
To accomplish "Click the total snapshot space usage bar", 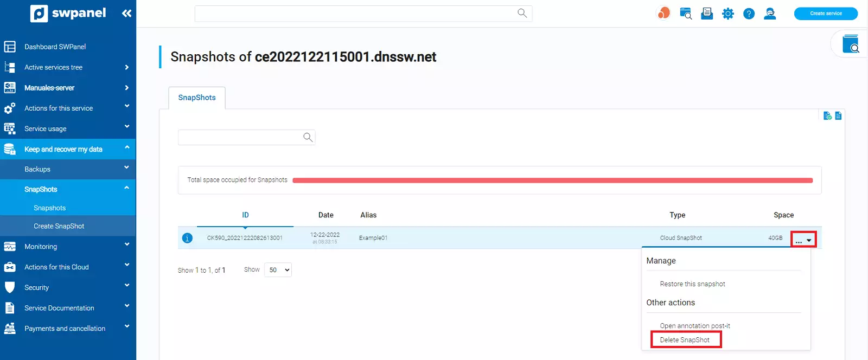I will coord(552,181).
